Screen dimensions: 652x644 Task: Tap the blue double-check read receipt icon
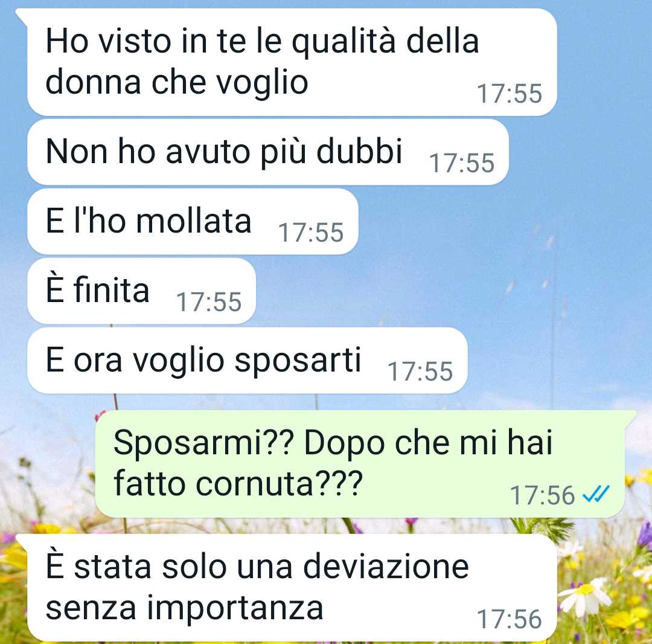tap(595, 494)
